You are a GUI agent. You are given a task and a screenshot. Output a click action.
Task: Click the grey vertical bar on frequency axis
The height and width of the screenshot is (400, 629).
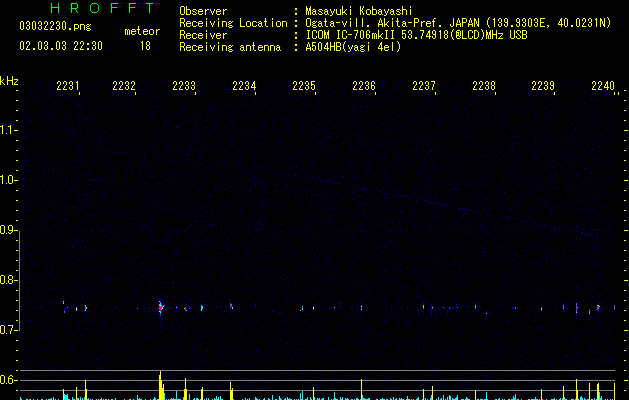[x=19, y=280]
